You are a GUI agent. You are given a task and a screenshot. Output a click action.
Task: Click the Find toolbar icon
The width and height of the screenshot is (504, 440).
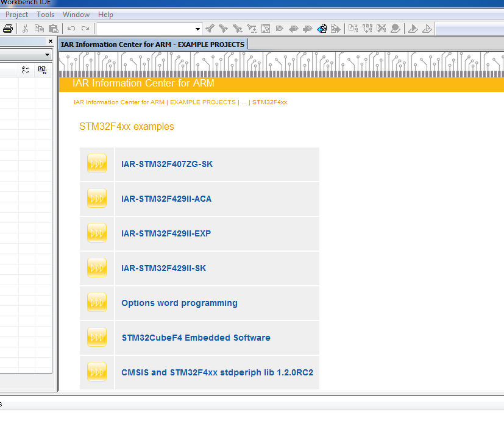coord(238,29)
